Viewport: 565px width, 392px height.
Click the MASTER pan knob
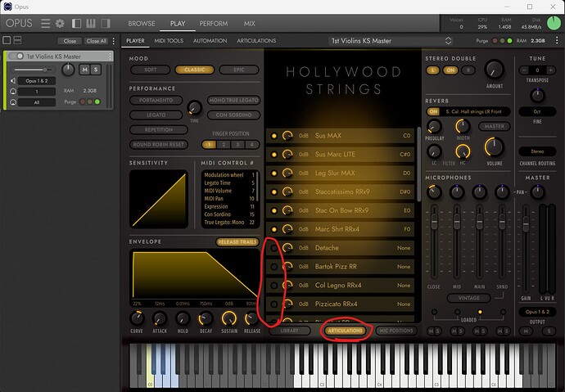(x=537, y=192)
